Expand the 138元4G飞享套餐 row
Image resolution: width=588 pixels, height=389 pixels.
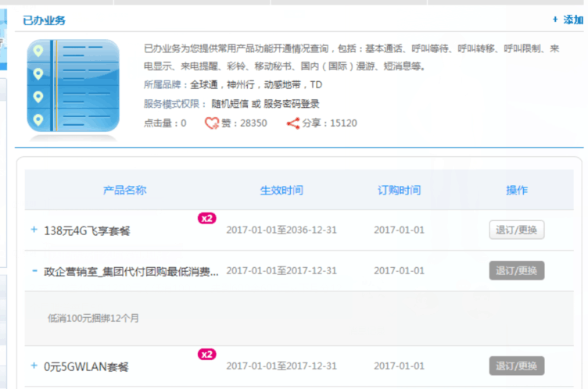pyautogui.click(x=34, y=230)
